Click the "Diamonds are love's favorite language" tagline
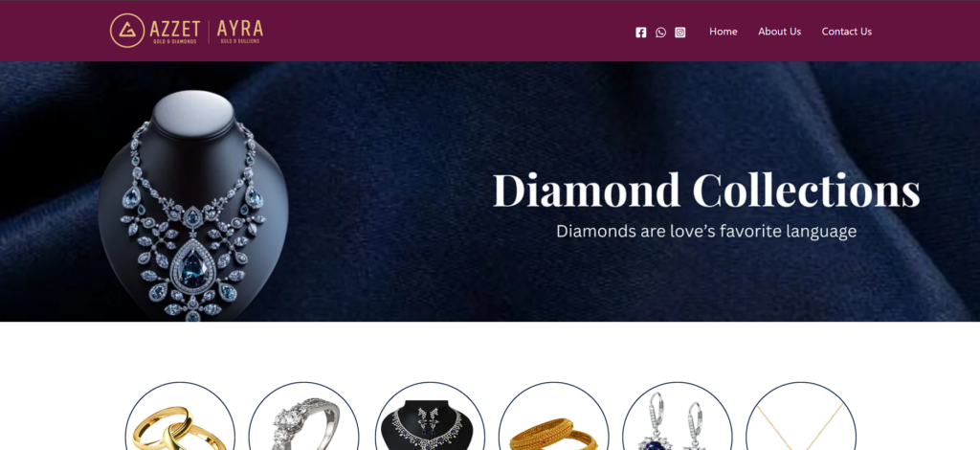The height and width of the screenshot is (450, 980). click(x=706, y=232)
